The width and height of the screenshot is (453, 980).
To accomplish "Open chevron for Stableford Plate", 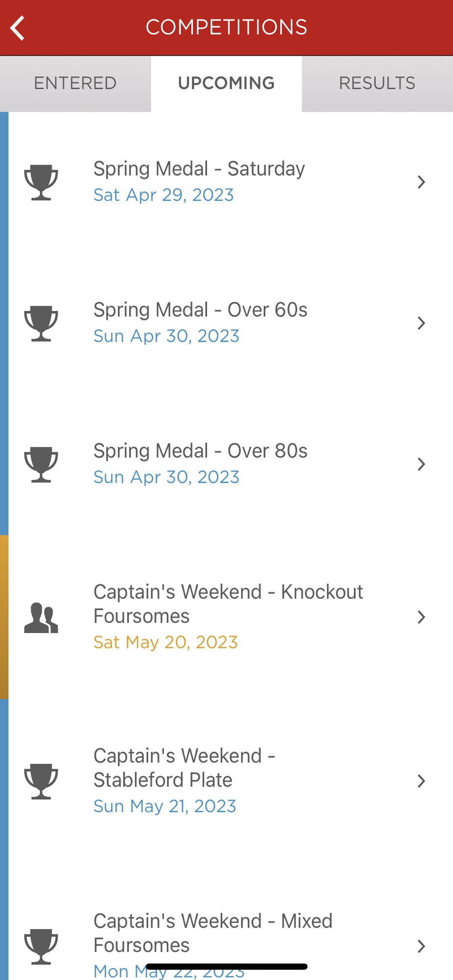I will 421,782.
